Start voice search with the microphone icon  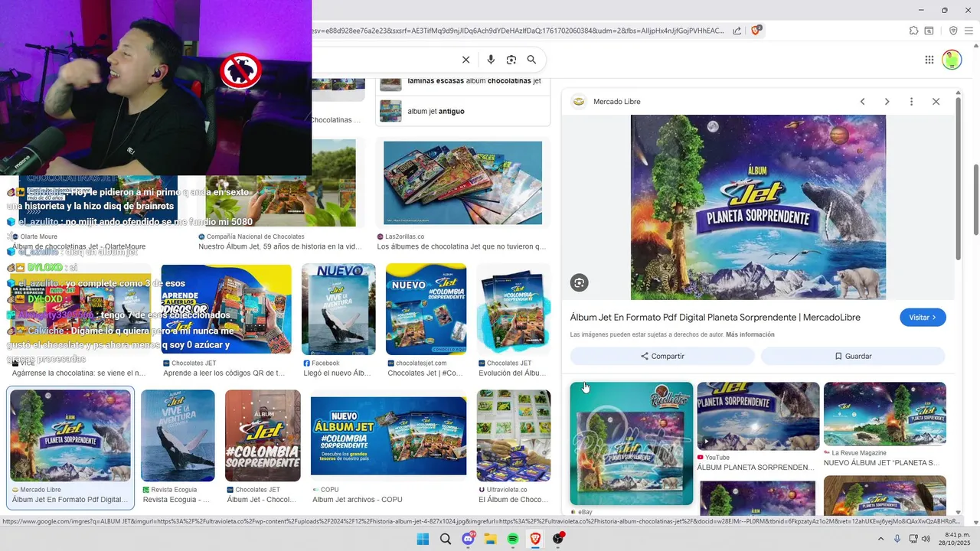click(491, 60)
